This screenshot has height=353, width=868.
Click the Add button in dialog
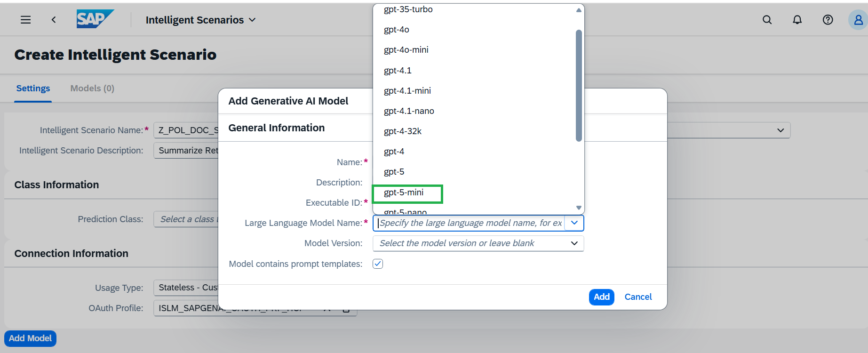pos(602,297)
